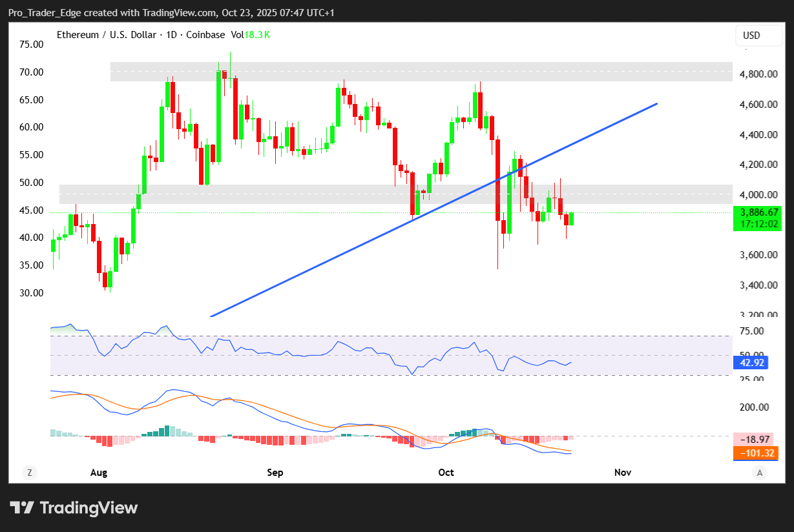Click the pink -18.97 histogram value label
This screenshot has width=794, height=532.
[755, 439]
